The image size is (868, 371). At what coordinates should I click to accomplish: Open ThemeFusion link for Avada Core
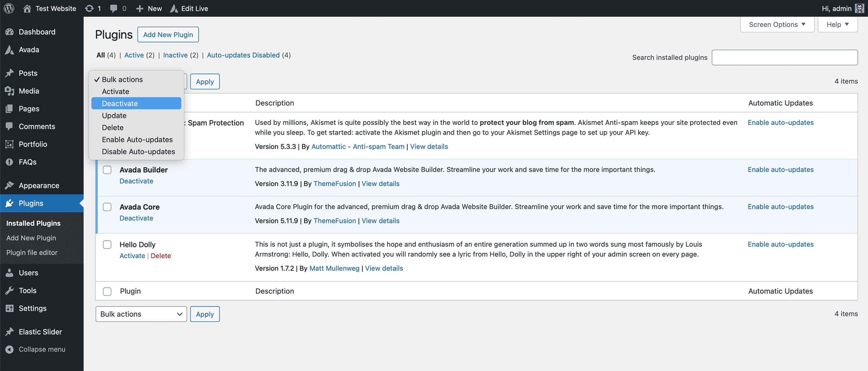335,221
